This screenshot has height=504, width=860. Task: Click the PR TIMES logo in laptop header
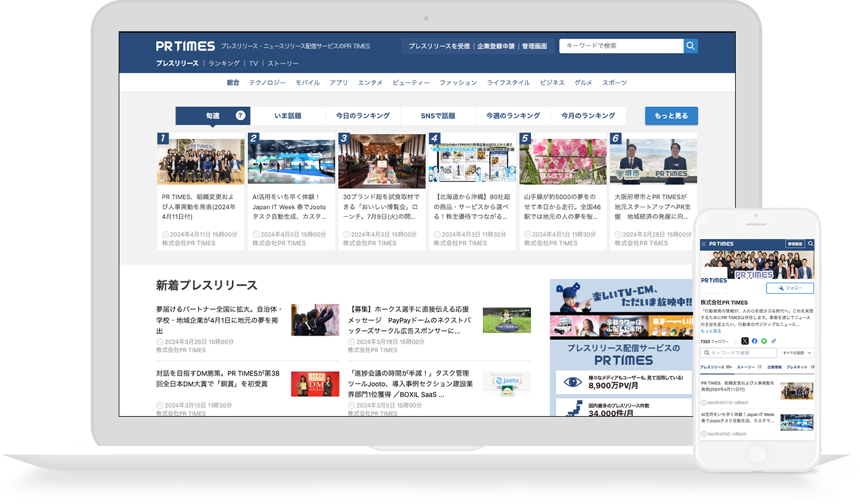[185, 46]
